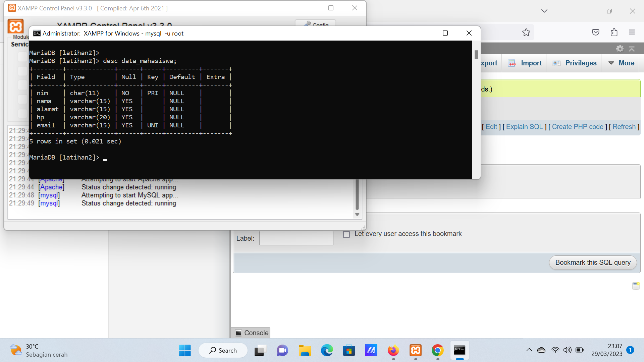Open the phpMyAdmin settings gear icon

[620, 48]
